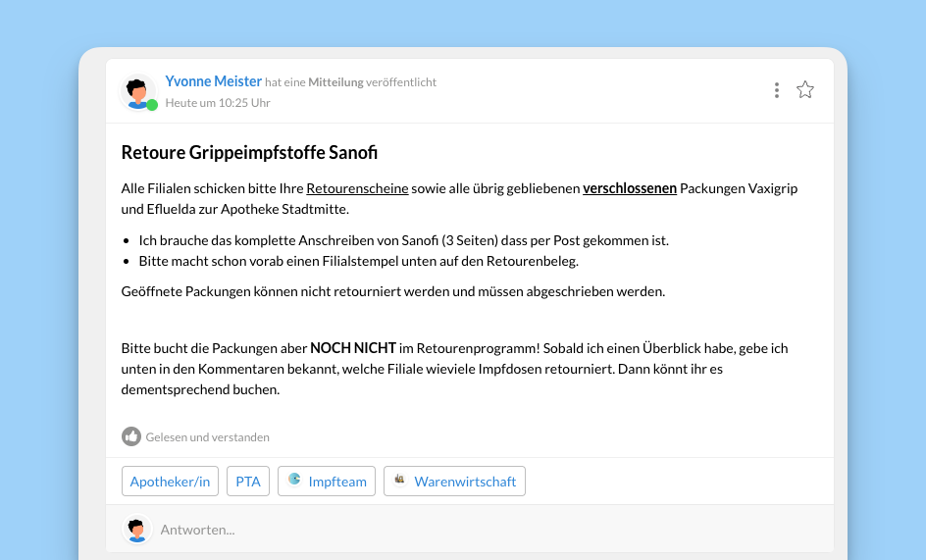The width and height of the screenshot is (926, 560).
Task: Open the Impfteam tag label
Action: [x=336, y=482]
